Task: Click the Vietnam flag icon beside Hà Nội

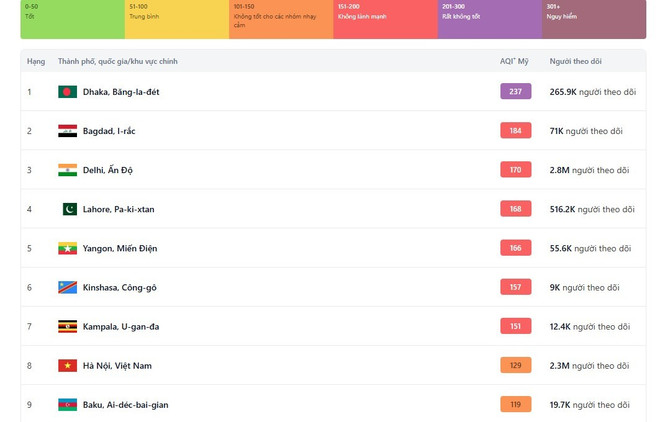Action: pyautogui.click(x=67, y=366)
